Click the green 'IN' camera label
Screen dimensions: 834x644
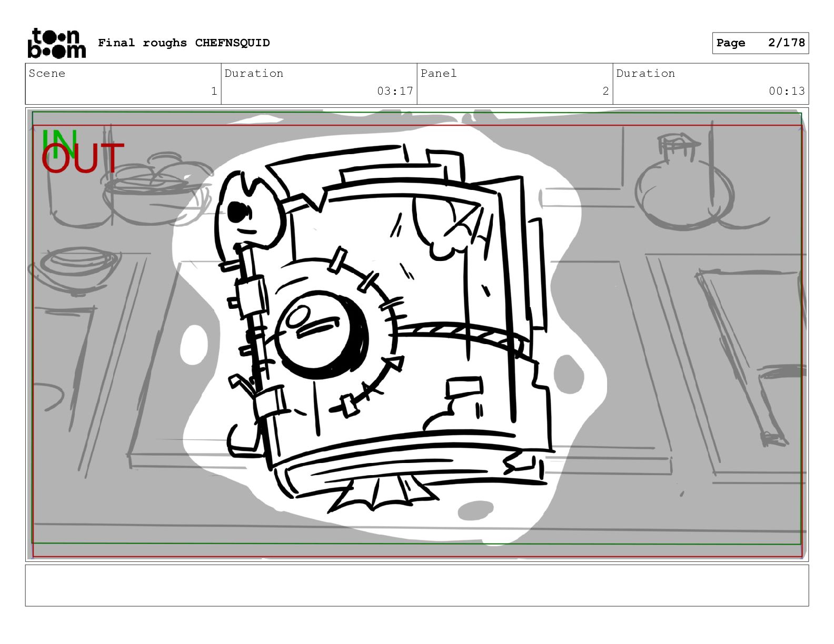pos(58,143)
